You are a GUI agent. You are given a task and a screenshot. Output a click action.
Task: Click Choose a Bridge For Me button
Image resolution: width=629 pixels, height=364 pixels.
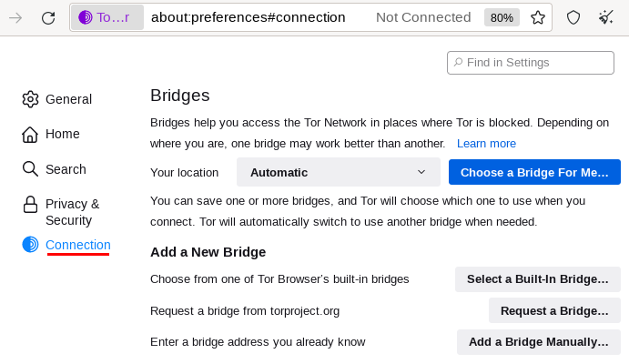(x=534, y=172)
